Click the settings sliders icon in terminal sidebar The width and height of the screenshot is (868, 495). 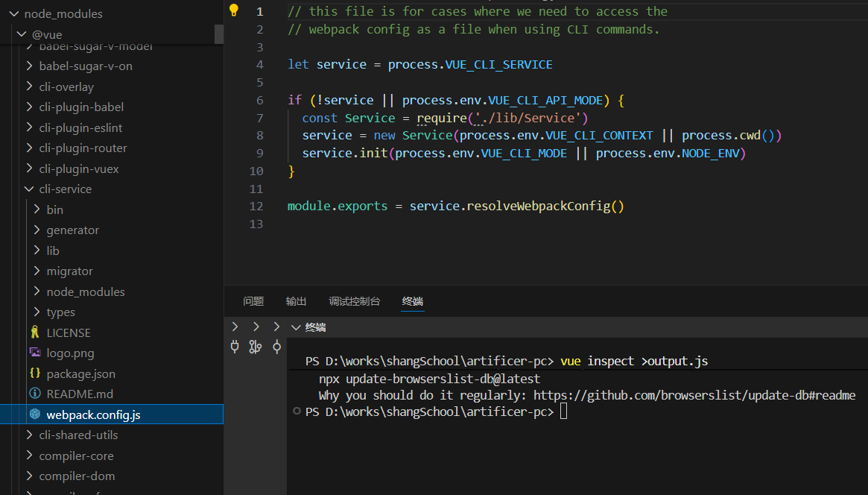click(256, 347)
